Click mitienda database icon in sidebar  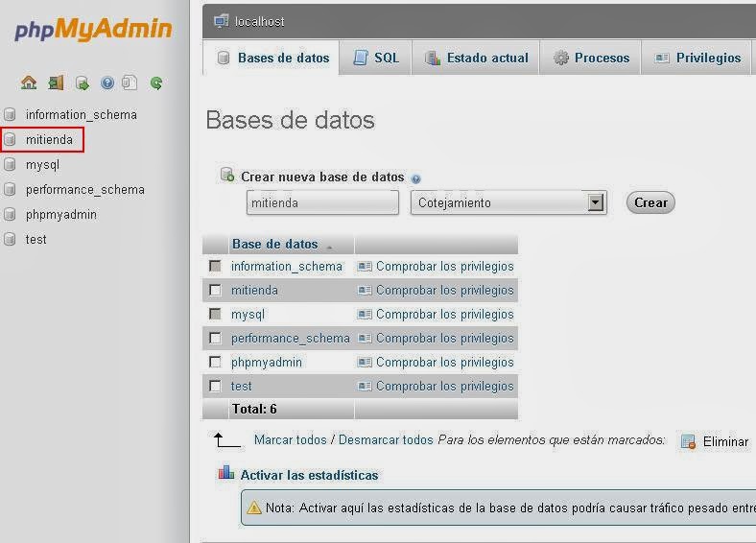10,140
